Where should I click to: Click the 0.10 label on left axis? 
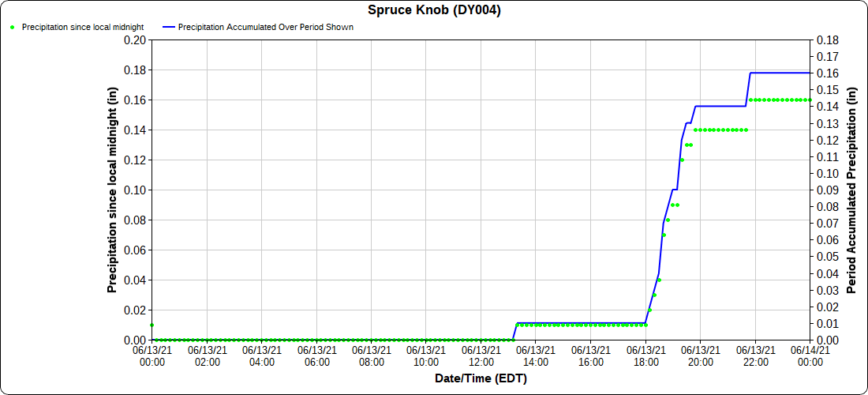[135, 190]
